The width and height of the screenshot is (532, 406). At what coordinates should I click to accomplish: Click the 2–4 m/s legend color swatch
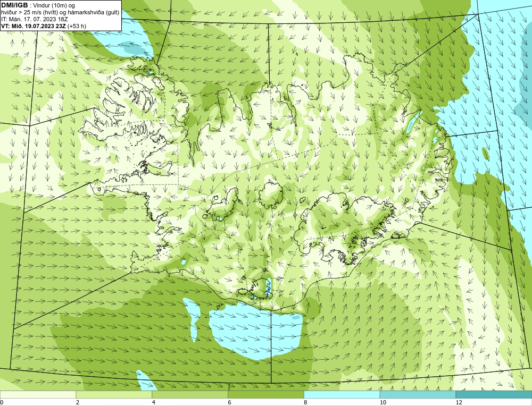pyautogui.click(x=114, y=395)
